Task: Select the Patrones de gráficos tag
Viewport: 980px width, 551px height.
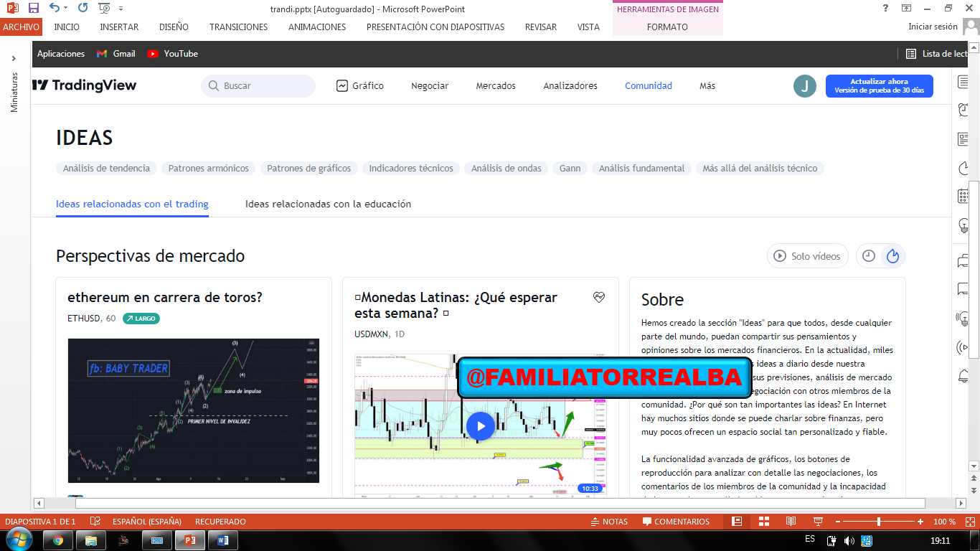Action: click(309, 169)
